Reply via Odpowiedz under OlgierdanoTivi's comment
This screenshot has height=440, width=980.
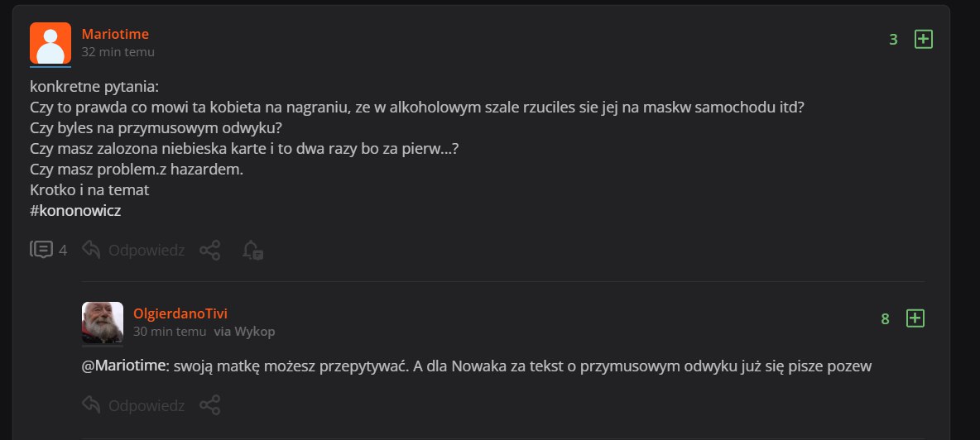[x=133, y=405]
